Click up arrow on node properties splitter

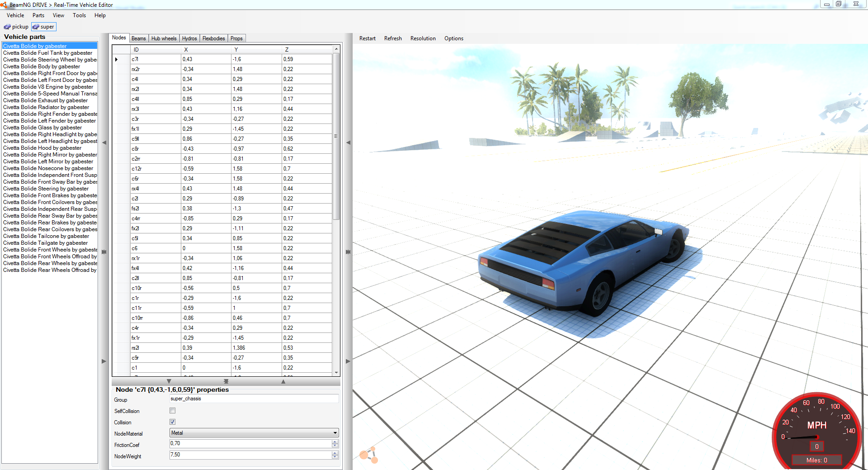click(283, 381)
